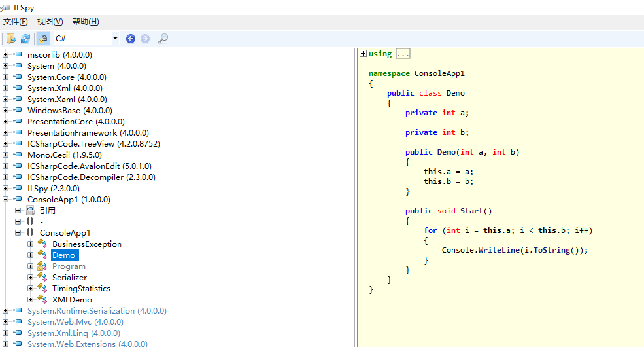Click the ToString method link in code
Screen dimensions: 644x347
[x=551, y=250]
